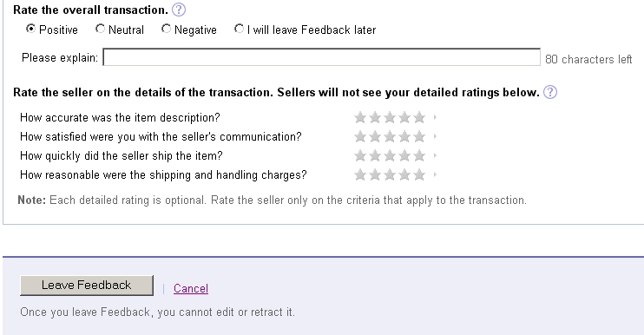The width and height of the screenshot is (644, 335).
Task: Give one star for item description accuracy
Action: click(360, 117)
